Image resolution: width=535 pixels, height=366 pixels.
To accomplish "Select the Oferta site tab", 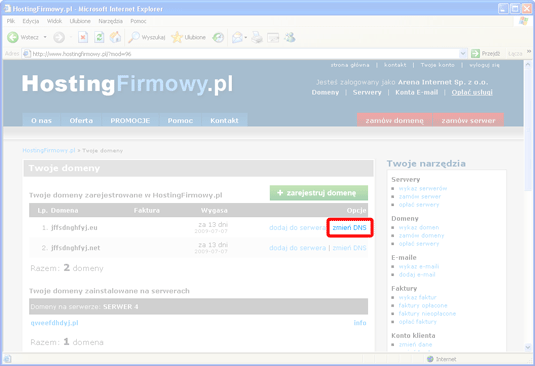I will pos(81,120).
